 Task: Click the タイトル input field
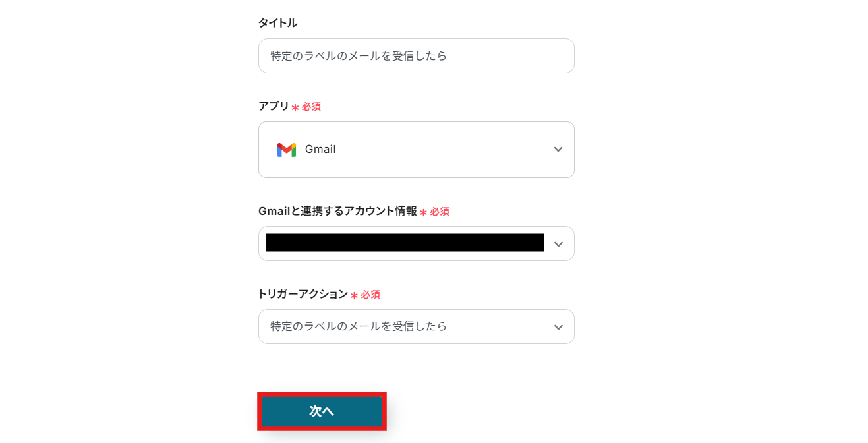416,55
